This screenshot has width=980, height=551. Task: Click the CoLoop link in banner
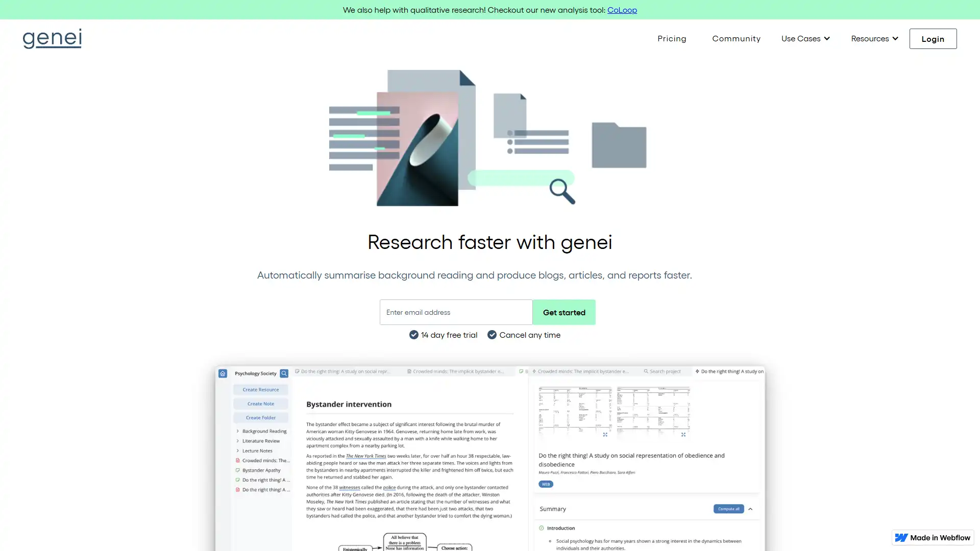click(622, 9)
